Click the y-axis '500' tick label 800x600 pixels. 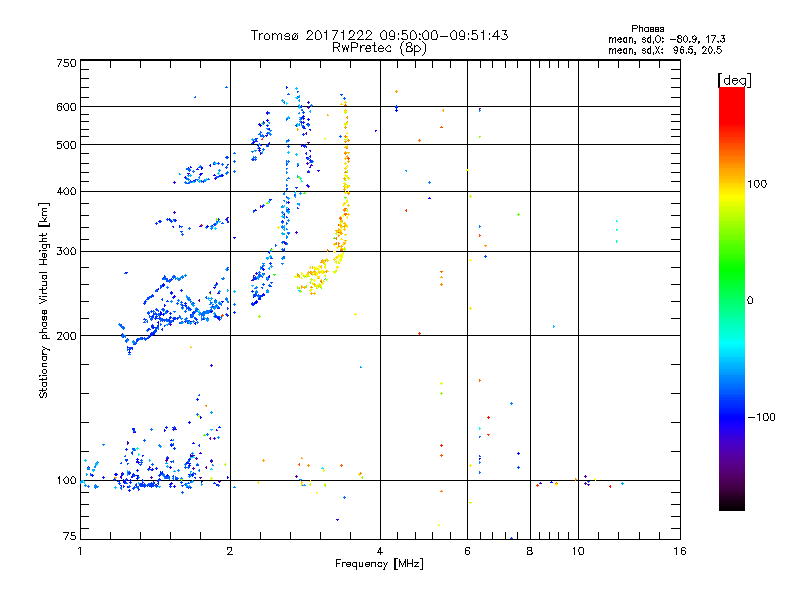[66, 145]
